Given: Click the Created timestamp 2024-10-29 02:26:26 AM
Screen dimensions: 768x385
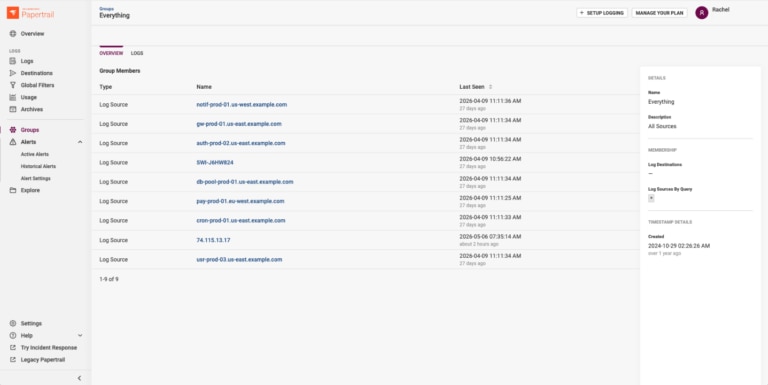Looking at the screenshot, I should [679, 246].
